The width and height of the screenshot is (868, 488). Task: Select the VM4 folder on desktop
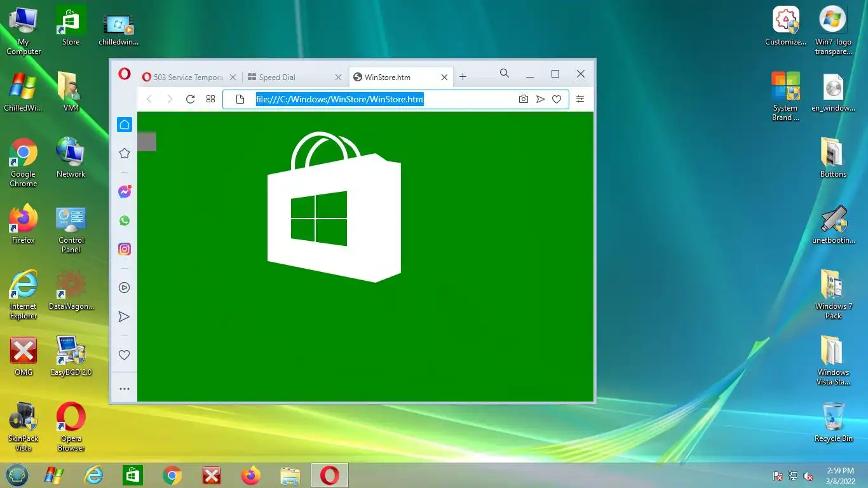(71, 92)
